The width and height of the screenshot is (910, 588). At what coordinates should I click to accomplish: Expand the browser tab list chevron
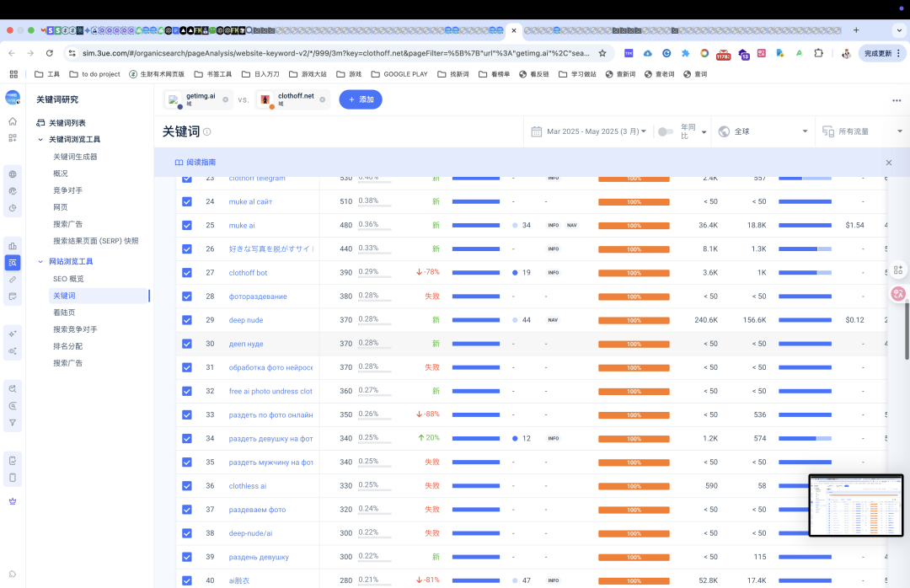(900, 30)
